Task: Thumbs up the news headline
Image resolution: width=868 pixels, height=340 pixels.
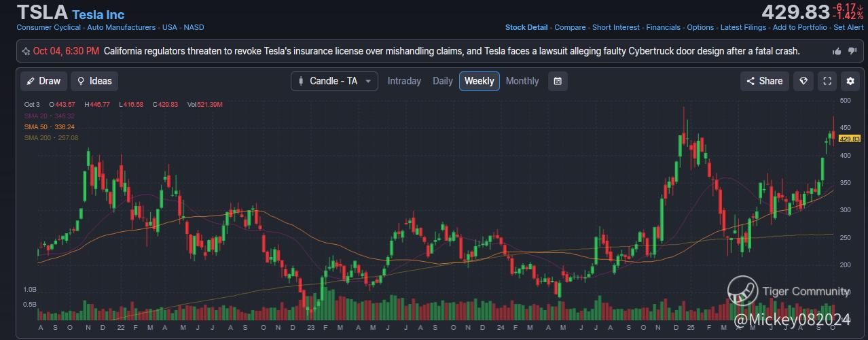Action: click(x=837, y=51)
